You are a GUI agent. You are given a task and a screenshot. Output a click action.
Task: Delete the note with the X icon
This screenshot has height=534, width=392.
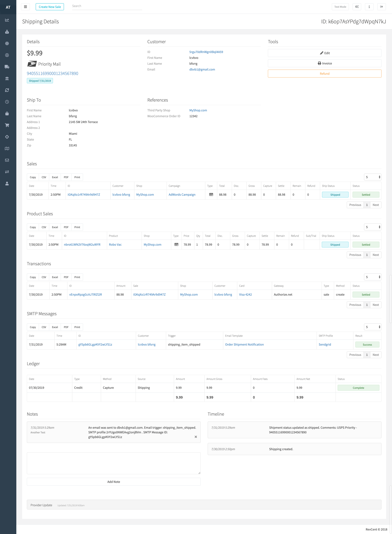(x=196, y=437)
